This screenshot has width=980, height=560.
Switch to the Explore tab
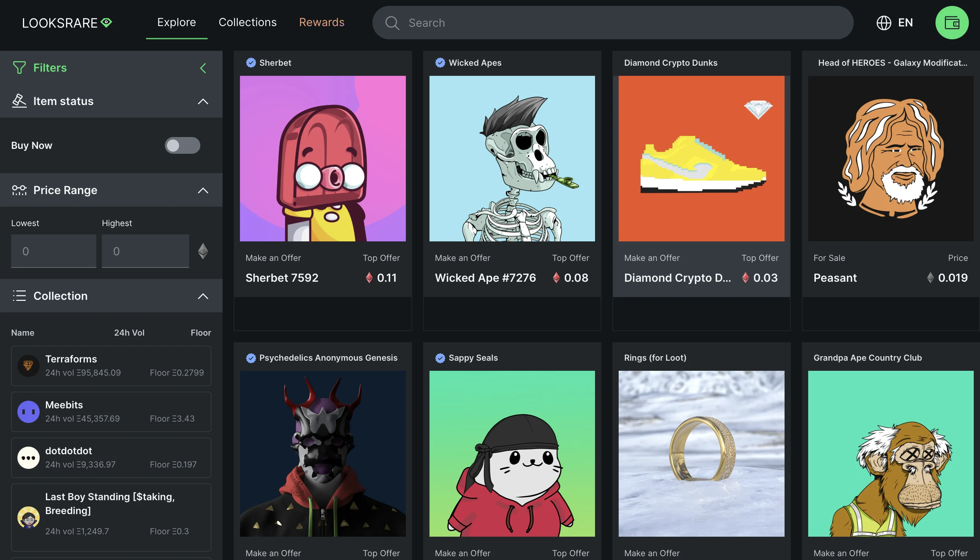[x=176, y=22]
